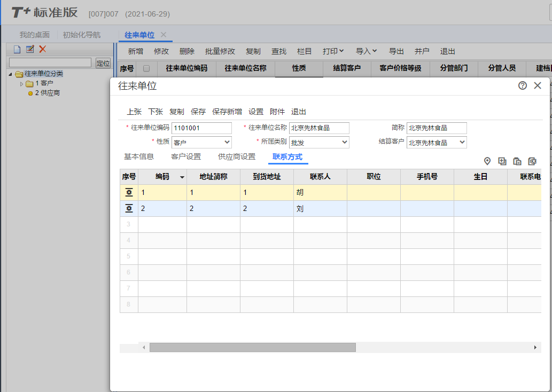
Task: Click 栏目 in the list toolbar
Action: coord(305,51)
